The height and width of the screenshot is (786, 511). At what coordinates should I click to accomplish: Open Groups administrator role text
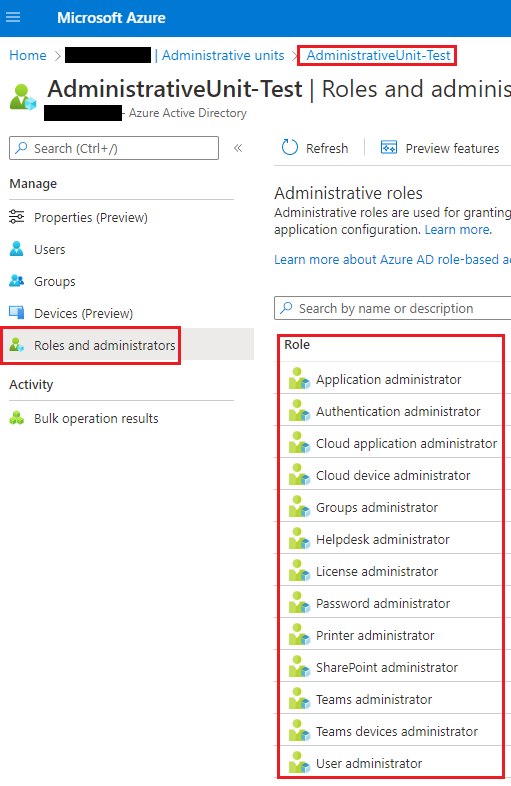click(x=377, y=508)
